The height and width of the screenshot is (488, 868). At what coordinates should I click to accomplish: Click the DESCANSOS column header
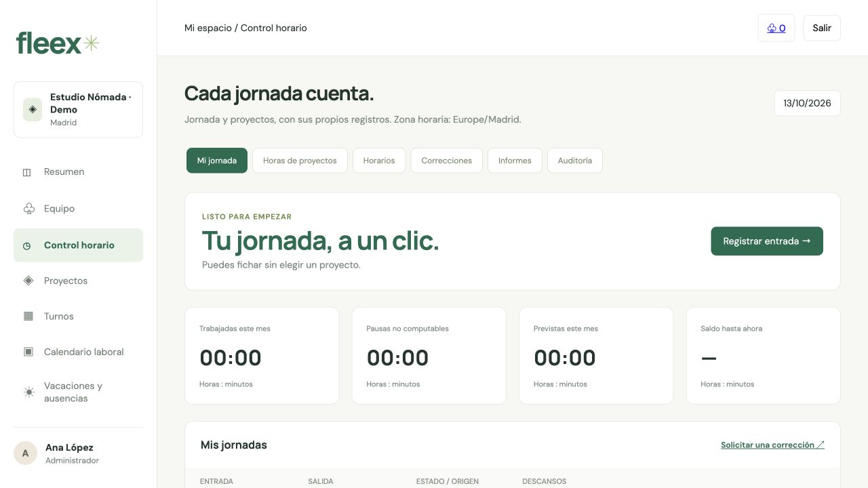544,481
